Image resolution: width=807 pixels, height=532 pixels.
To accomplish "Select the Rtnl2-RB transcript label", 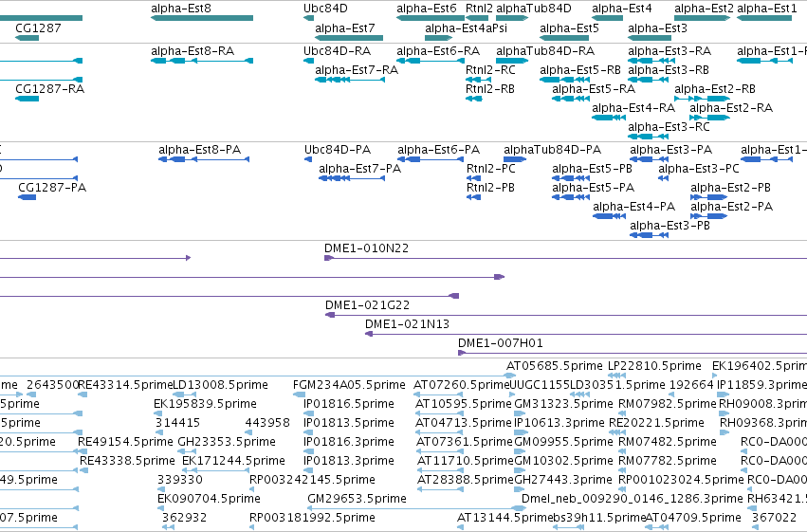I will tap(490, 89).
